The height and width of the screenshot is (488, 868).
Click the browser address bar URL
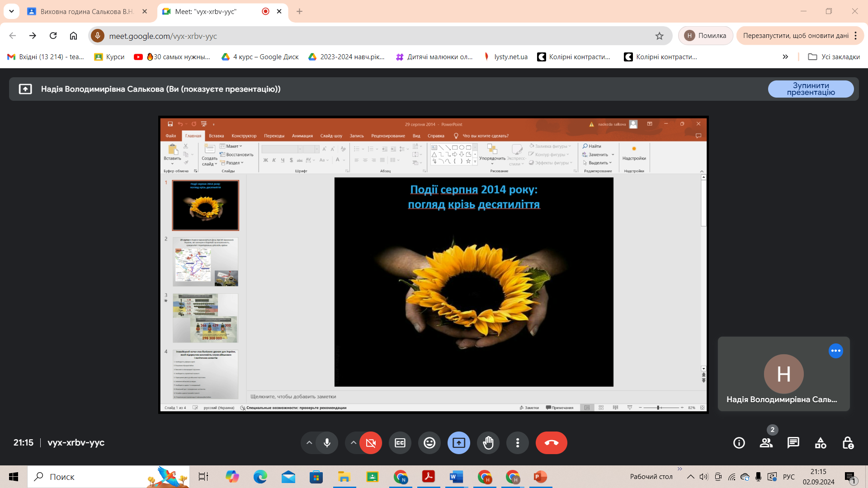point(163,36)
